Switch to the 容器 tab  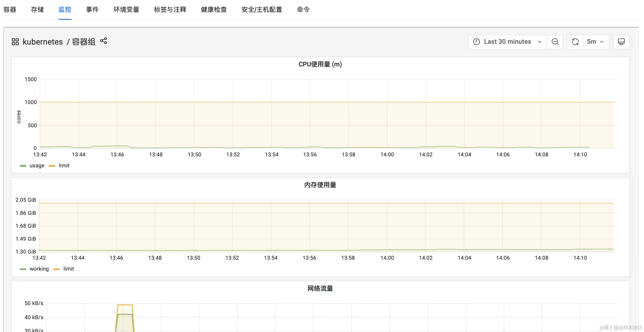tap(10, 10)
